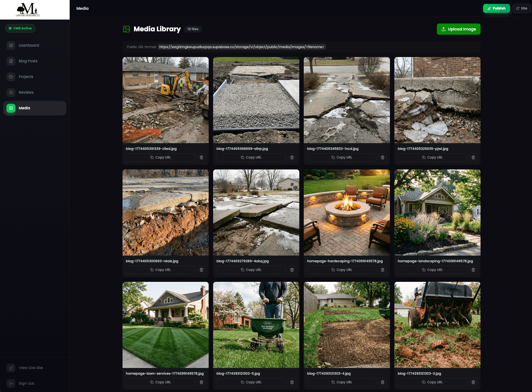Sign Out of the CMS
The image size is (532, 392).
(26, 383)
